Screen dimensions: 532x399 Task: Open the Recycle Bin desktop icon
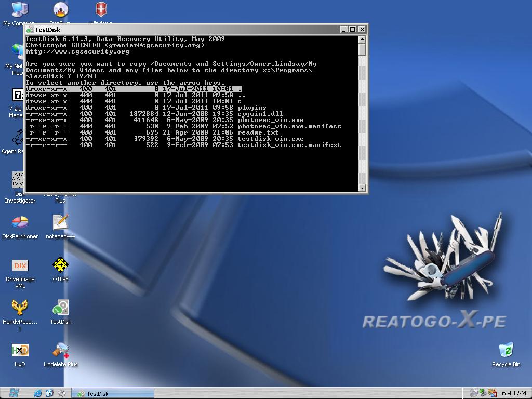tap(506, 350)
